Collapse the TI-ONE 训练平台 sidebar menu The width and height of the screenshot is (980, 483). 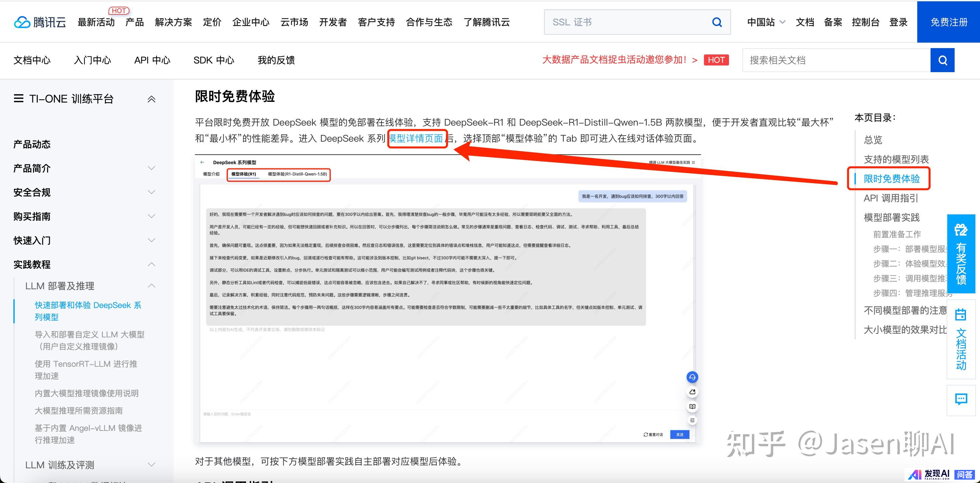point(152,99)
